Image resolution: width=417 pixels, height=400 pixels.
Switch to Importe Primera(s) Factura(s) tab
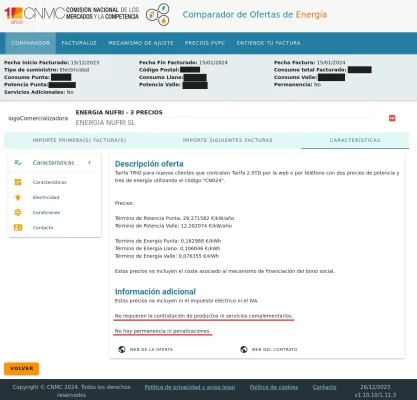79,140
